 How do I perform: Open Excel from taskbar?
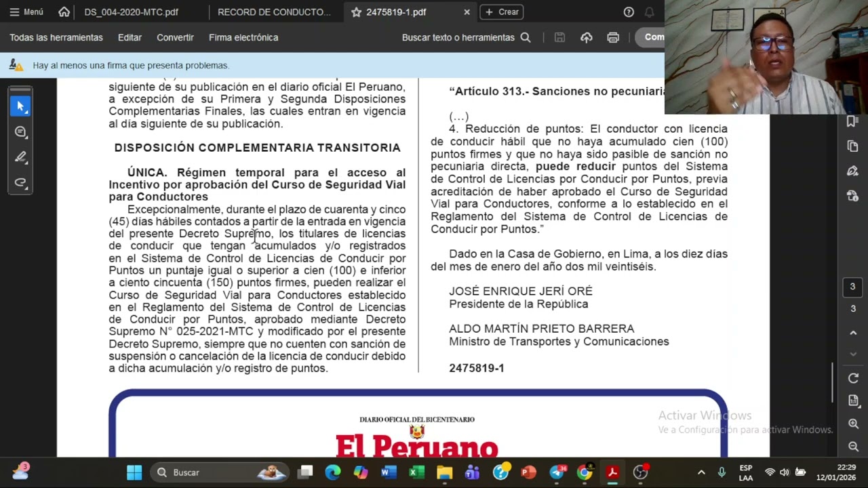pos(416,472)
